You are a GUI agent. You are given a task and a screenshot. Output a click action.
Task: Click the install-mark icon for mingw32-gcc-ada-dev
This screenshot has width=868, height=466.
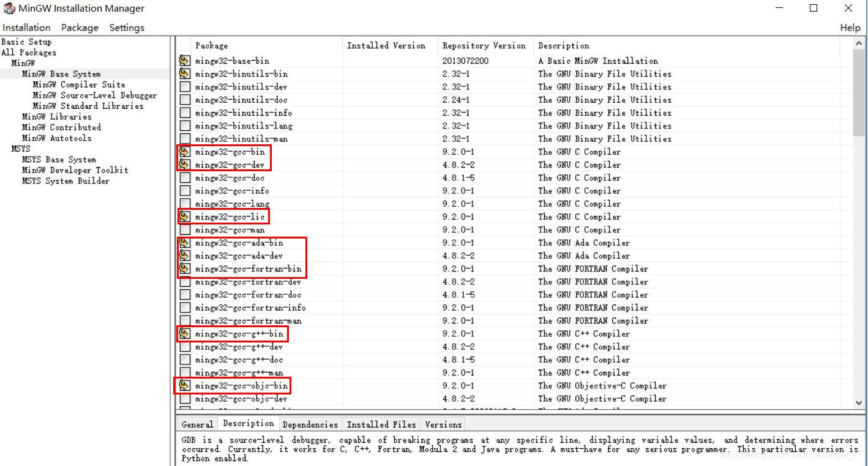[185, 256]
